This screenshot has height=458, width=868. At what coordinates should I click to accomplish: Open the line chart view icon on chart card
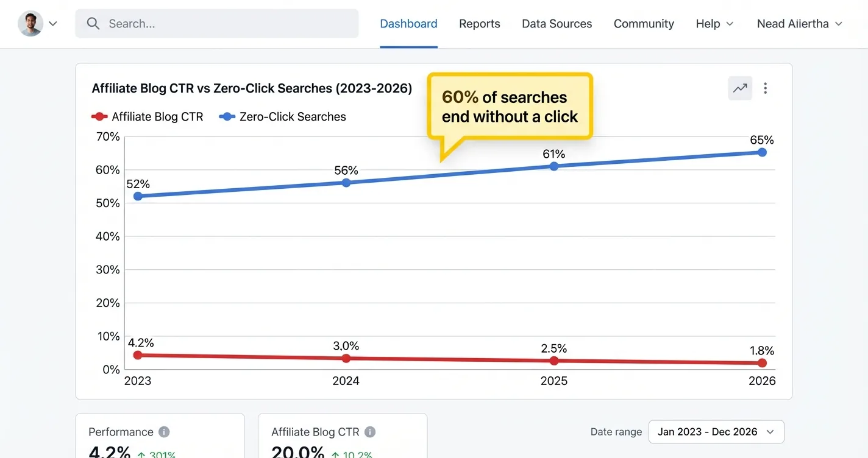pyautogui.click(x=739, y=88)
